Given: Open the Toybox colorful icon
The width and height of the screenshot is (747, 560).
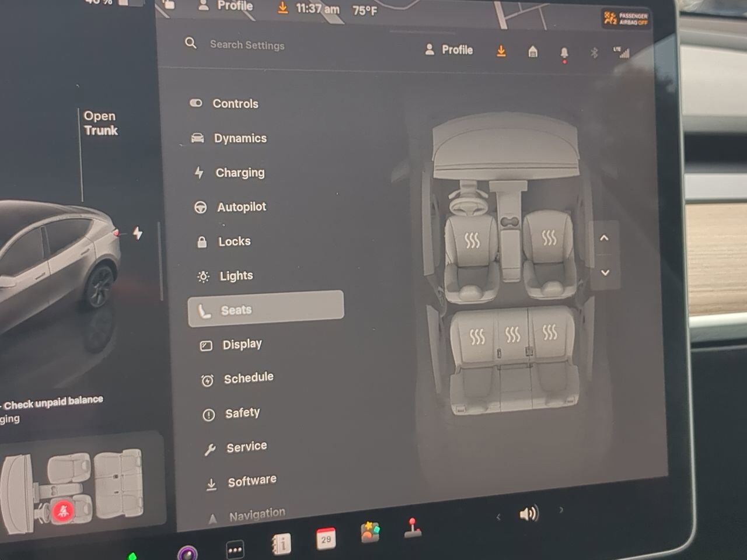Looking at the screenshot, I should (x=370, y=532).
